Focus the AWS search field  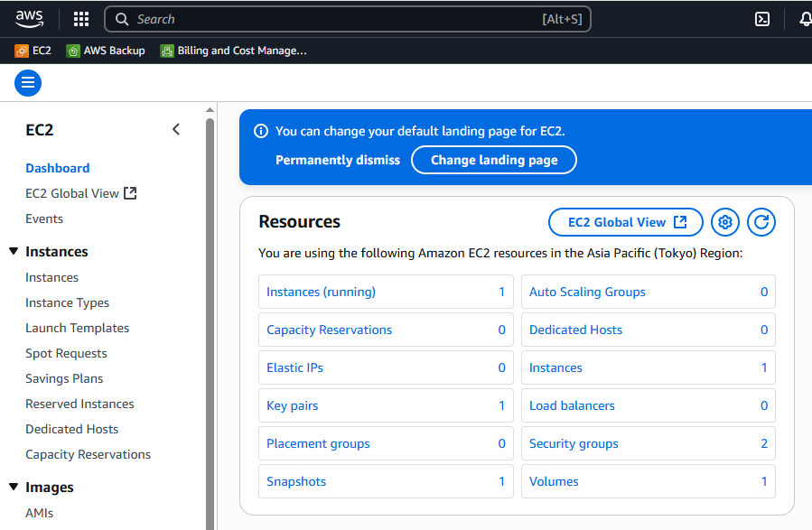(348, 19)
